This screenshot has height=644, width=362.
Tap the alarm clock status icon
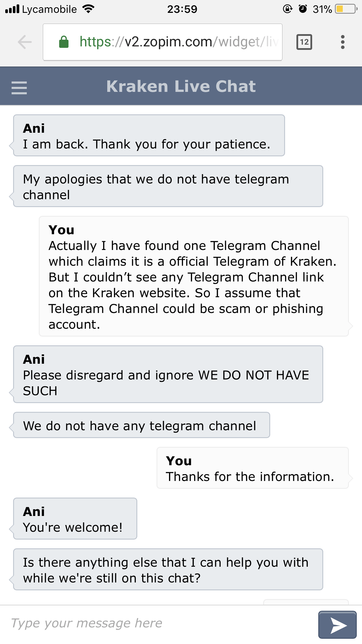[x=303, y=9]
